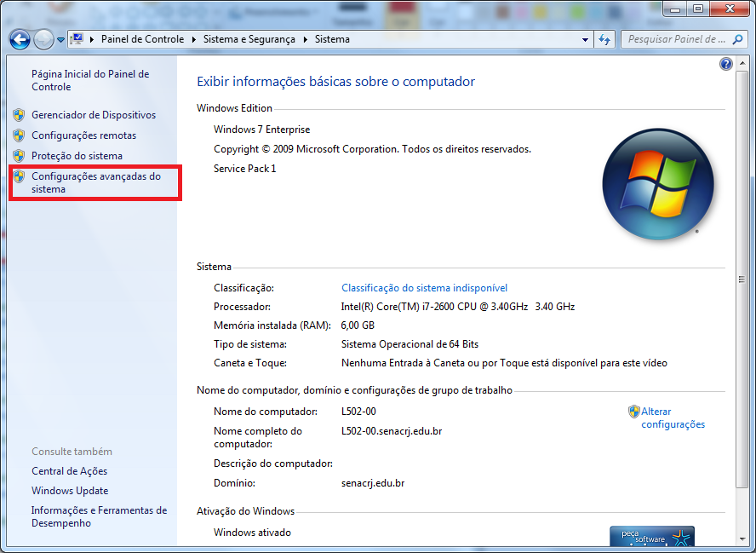Click full name L502-00.senacrj.edu.br

[x=392, y=431]
